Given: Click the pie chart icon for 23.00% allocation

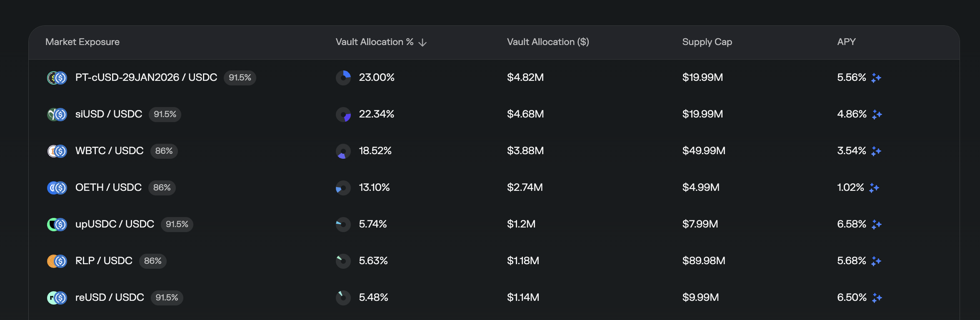Looking at the screenshot, I should click(x=343, y=78).
